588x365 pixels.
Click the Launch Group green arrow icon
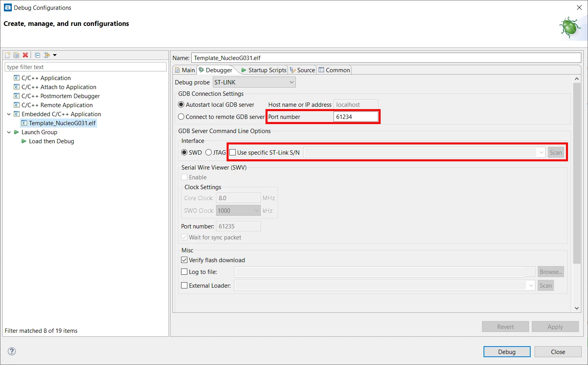coord(16,132)
